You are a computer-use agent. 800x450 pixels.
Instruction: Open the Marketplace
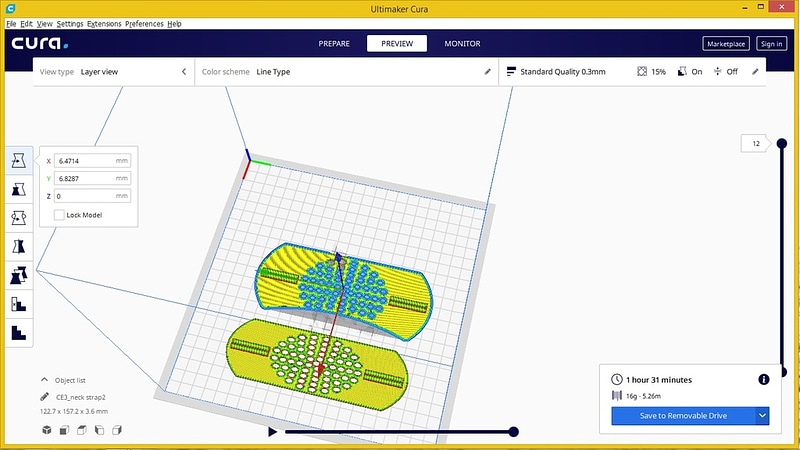pos(726,44)
